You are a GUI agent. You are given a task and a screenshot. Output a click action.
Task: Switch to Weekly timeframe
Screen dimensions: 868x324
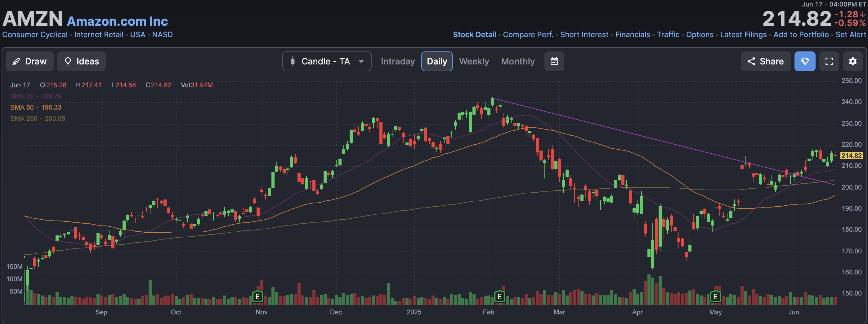(474, 61)
